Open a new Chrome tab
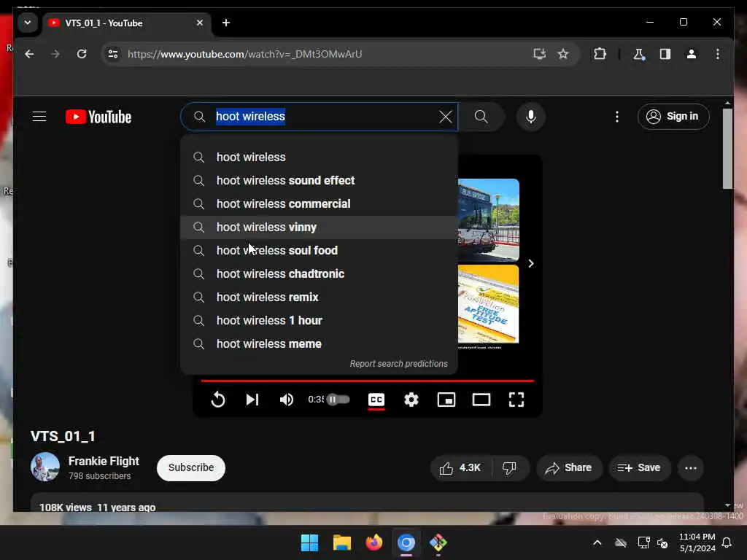This screenshot has width=747, height=560. click(226, 23)
